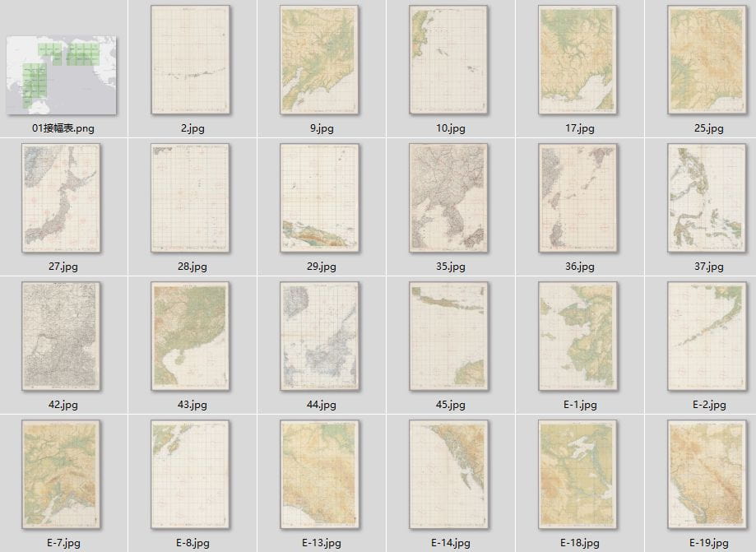Click the file name label "37.jpg"
The width and height of the screenshot is (756, 552).
(x=709, y=266)
